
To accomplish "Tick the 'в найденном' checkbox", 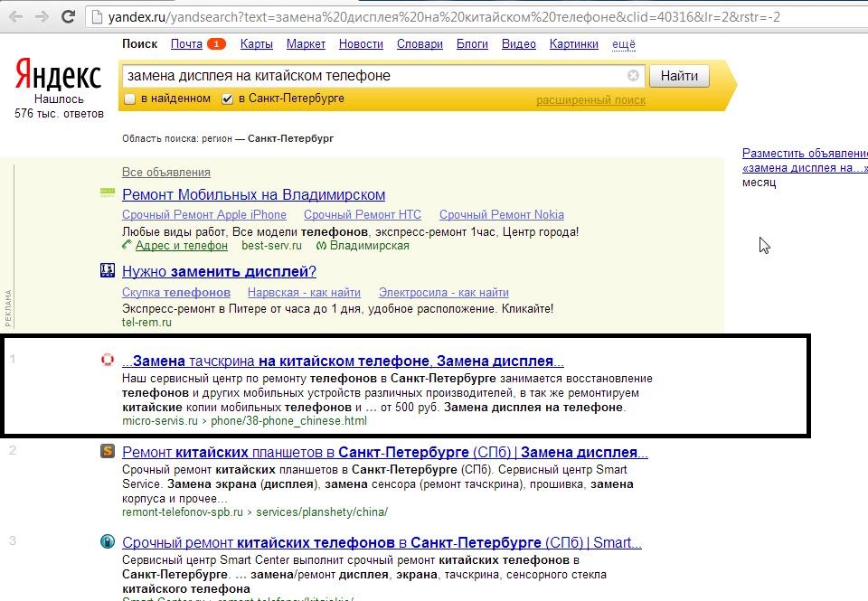I will tap(129, 99).
